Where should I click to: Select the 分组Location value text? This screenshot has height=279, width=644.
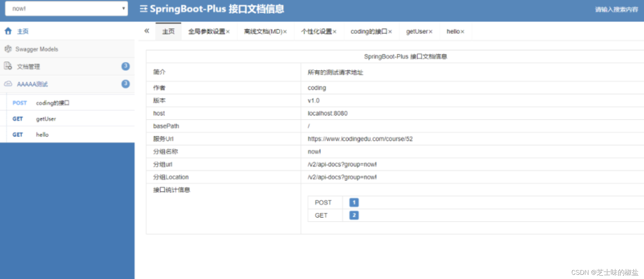(342, 177)
